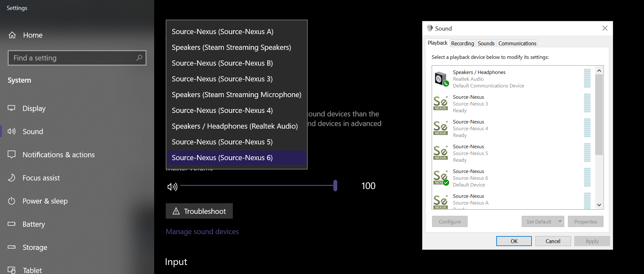Expand the Set Default dropdown arrow
Viewport: 644px width, 274px height.
[x=560, y=222]
